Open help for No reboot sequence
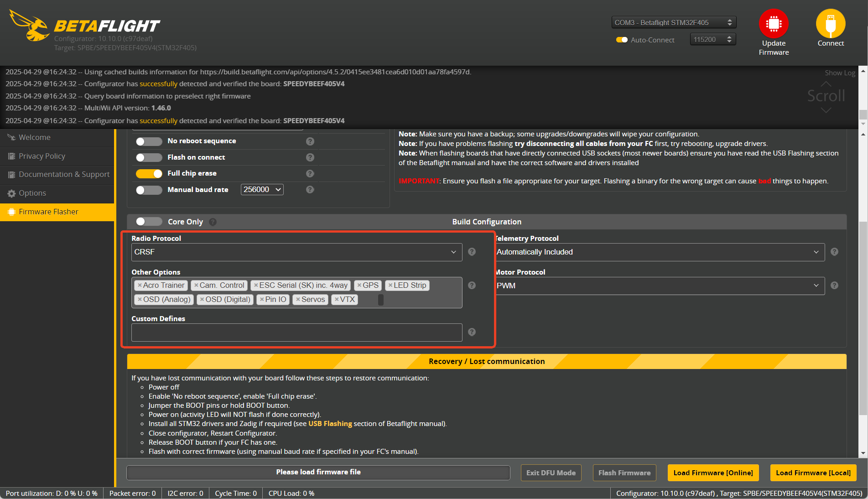The width and height of the screenshot is (868, 499). (x=310, y=141)
